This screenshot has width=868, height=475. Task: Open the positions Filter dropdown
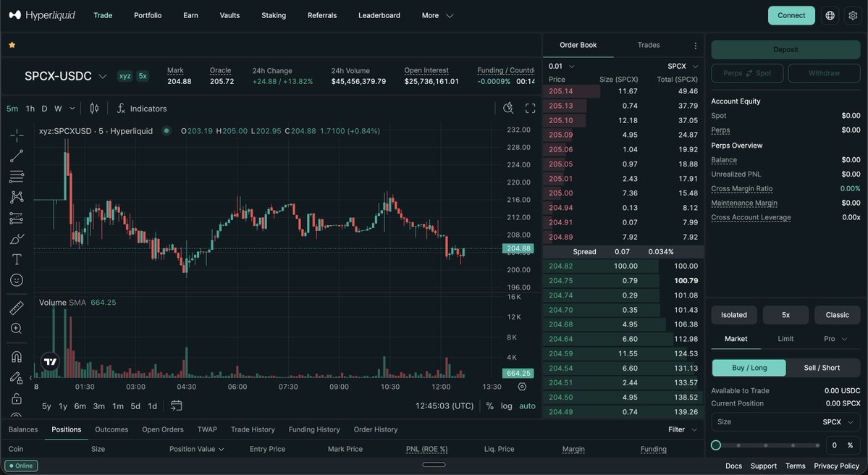pyautogui.click(x=683, y=429)
